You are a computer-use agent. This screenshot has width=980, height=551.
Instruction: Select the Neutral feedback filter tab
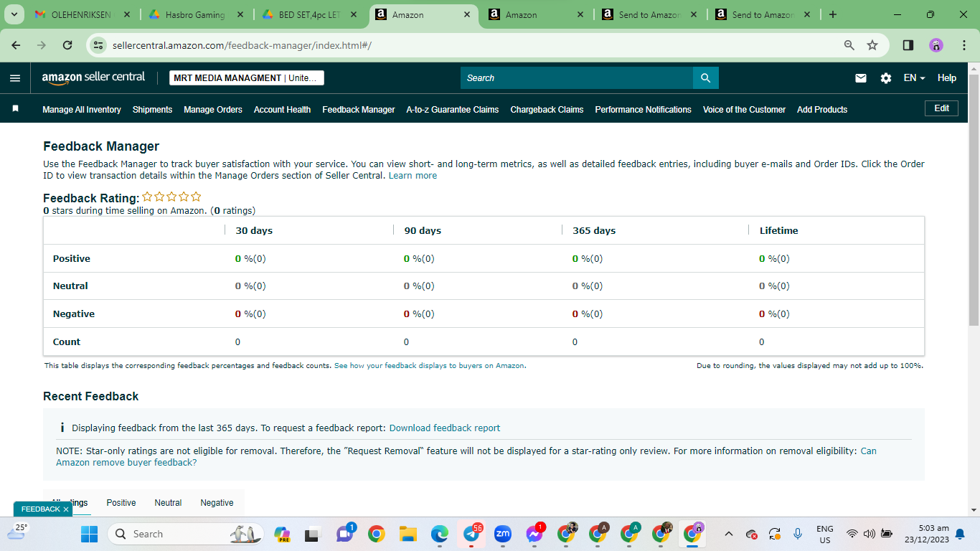[x=168, y=503]
